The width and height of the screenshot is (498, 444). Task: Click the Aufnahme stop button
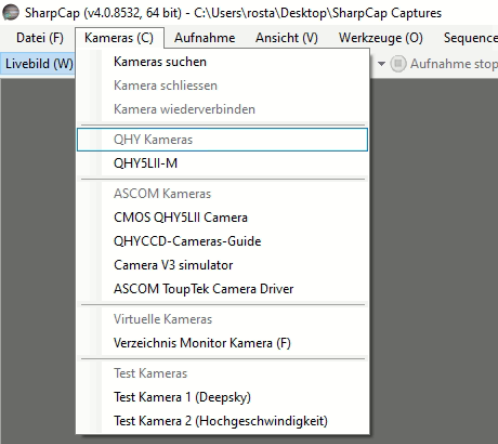(445, 64)
